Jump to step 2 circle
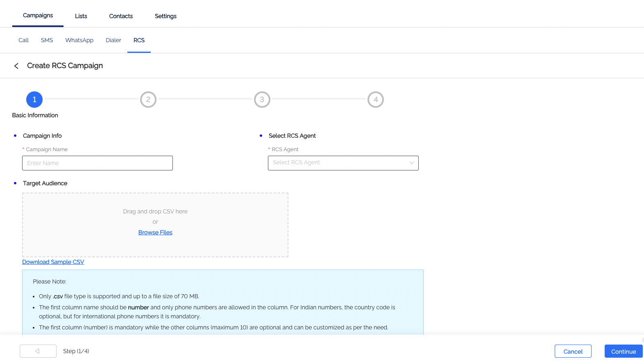The image size is (644, 363). pyautogui.click(x=148, y=100)
